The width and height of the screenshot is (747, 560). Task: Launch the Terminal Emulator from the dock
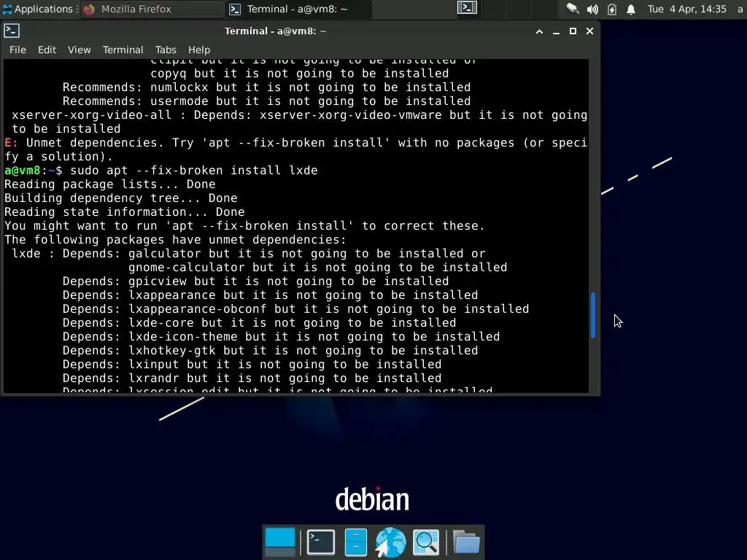[321, 542]
